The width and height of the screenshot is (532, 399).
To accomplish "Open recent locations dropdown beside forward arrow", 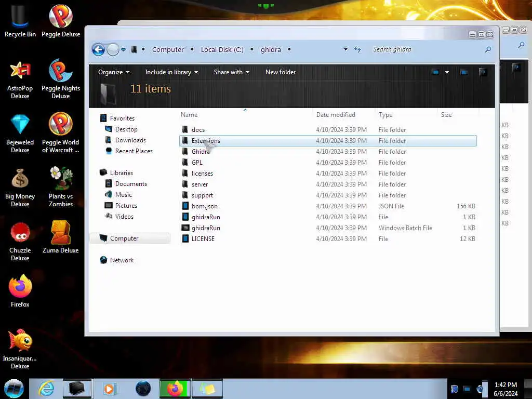I will click(x=124, y=49).
